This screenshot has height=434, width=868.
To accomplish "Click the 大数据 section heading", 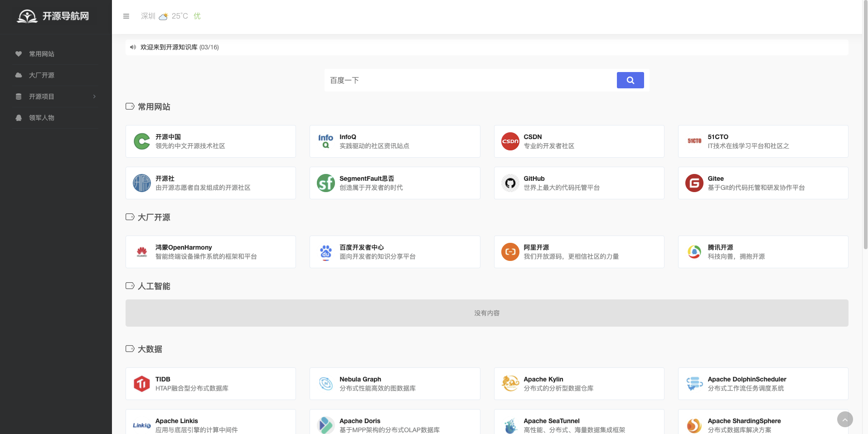I will tap(150, 349).
